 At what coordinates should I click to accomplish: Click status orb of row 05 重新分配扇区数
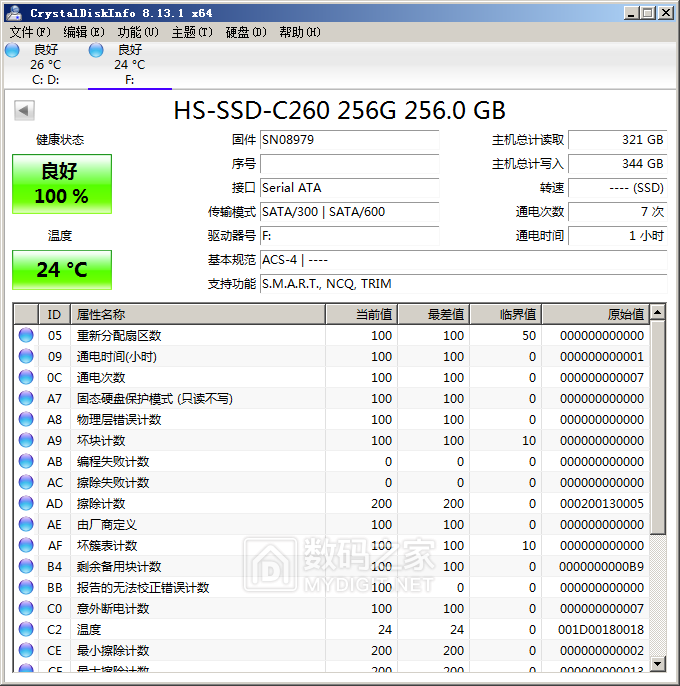[x=26, y=336]
